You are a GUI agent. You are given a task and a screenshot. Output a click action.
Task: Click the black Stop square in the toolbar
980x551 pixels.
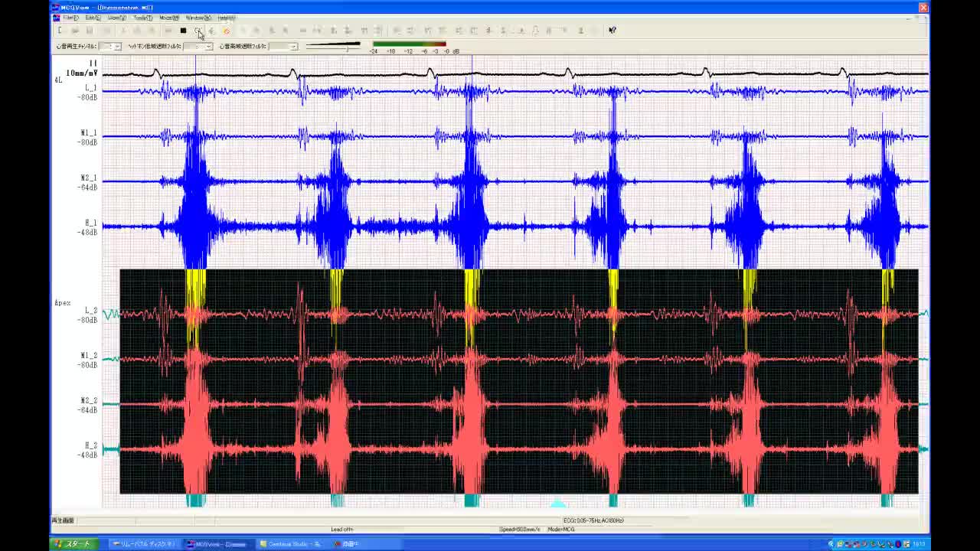pyautogui.click(x=183, y=31)
